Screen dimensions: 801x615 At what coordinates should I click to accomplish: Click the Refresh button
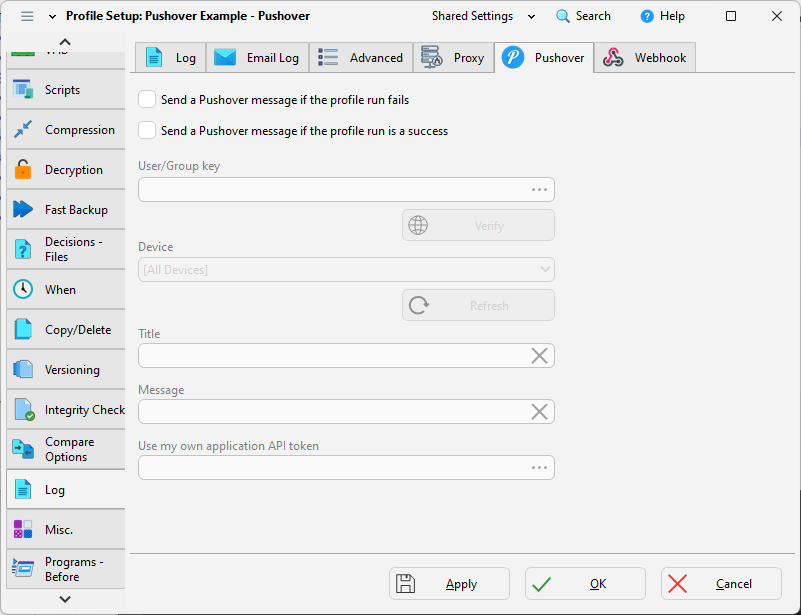(x=478, y=305)
